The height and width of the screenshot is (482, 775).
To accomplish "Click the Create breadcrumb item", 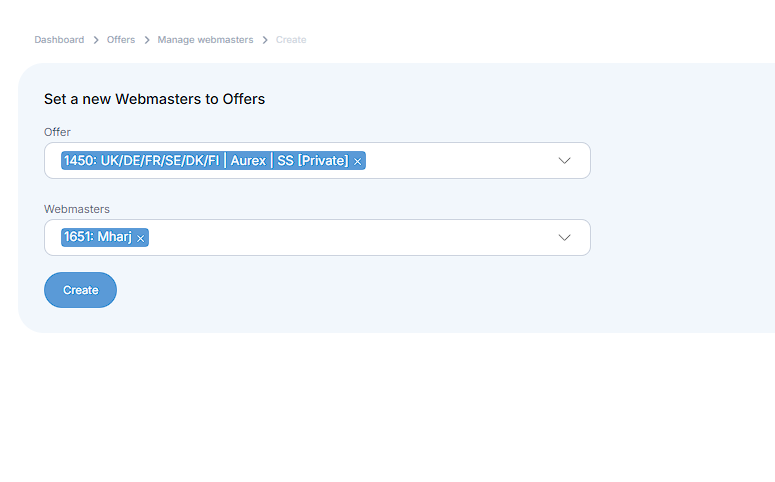I will (x=291, y=40).
